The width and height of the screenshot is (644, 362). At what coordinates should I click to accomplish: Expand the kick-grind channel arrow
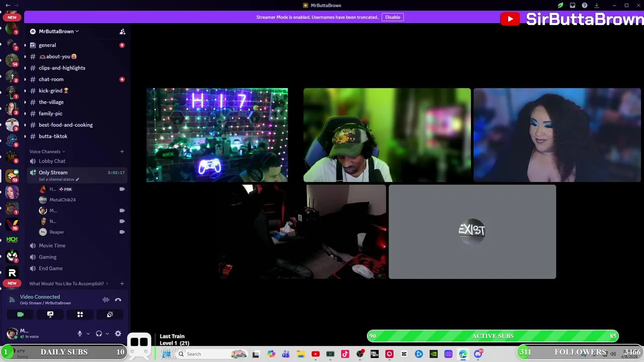coord(25,91)
